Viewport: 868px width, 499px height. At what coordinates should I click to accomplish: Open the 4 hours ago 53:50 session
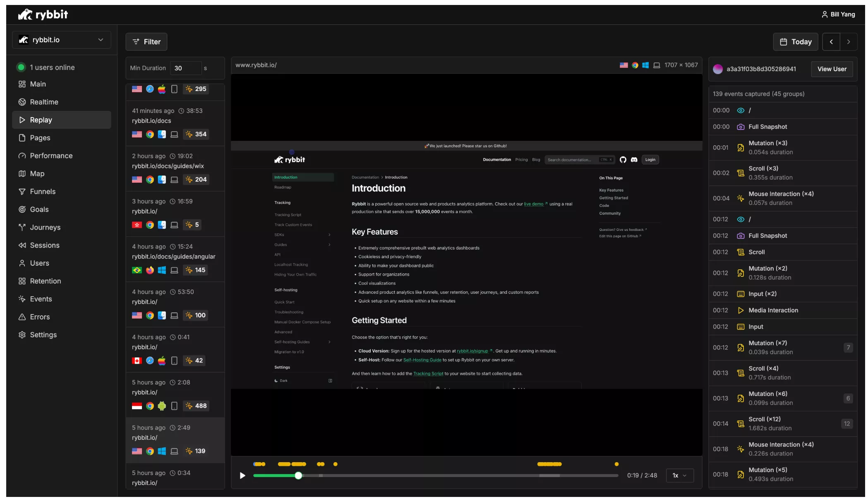click(175, 304)
